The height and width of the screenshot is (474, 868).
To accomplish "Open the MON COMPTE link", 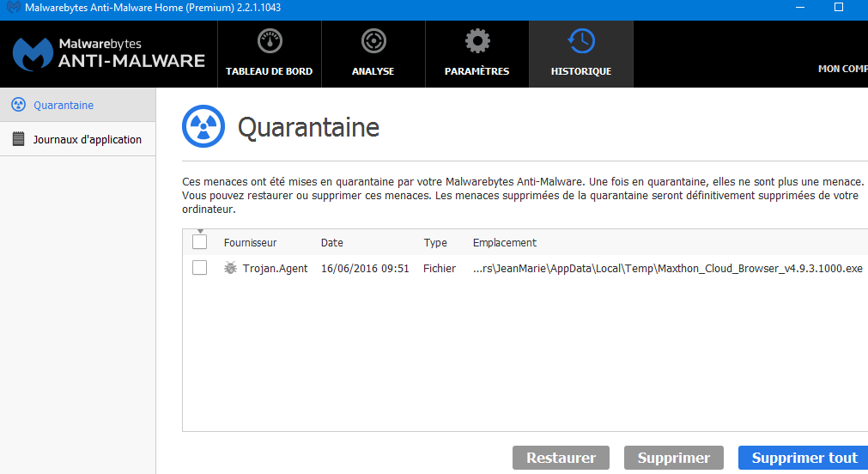I will [842, 69].
